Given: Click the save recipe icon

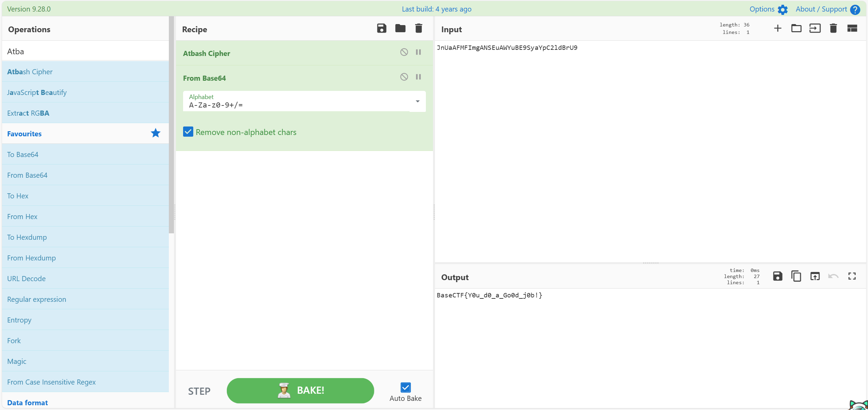Looking at the screenshot, I should click(381, 28).
